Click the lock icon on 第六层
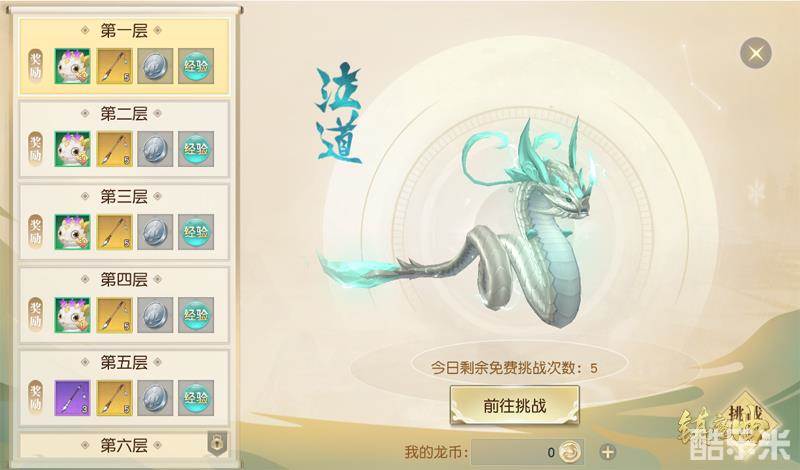800x470 pixels. pyautogui.click(x=217, y=443)
